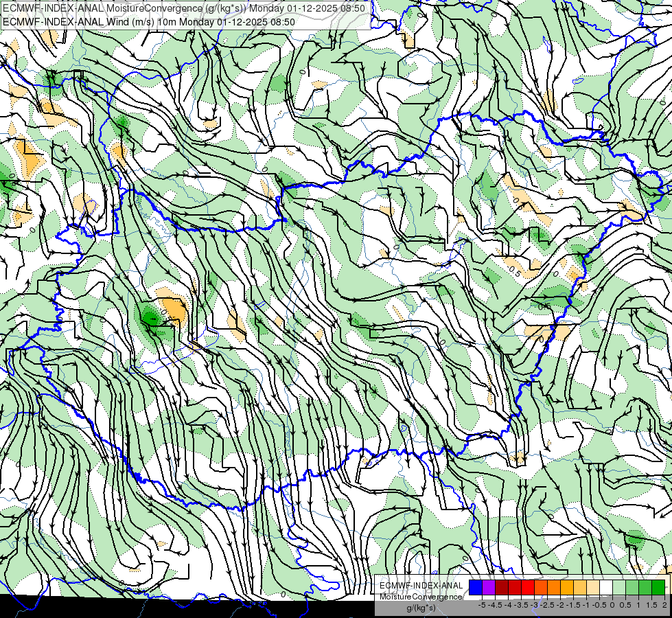The image size is (672, 618).
Task: Pick the orange-red swatch between -3 and -2.5
Action: (x=541, y=587)
